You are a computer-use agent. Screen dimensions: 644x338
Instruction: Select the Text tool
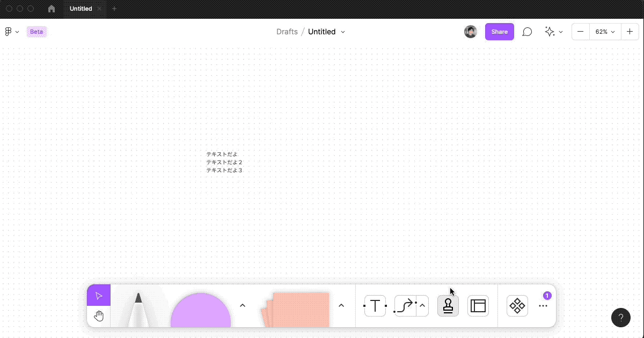coord(375,306)
